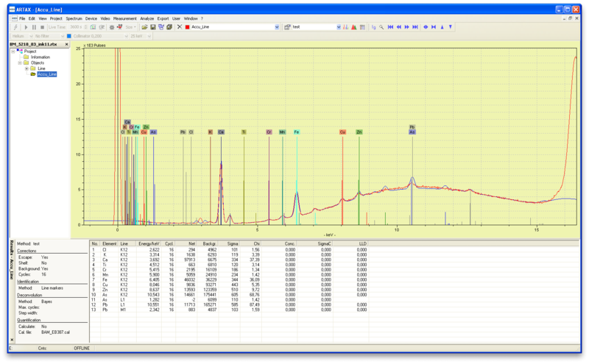Open the Collimator 0,200 dropdown
The height and width of the screenshot is (364, 589).
coord(126,36)
